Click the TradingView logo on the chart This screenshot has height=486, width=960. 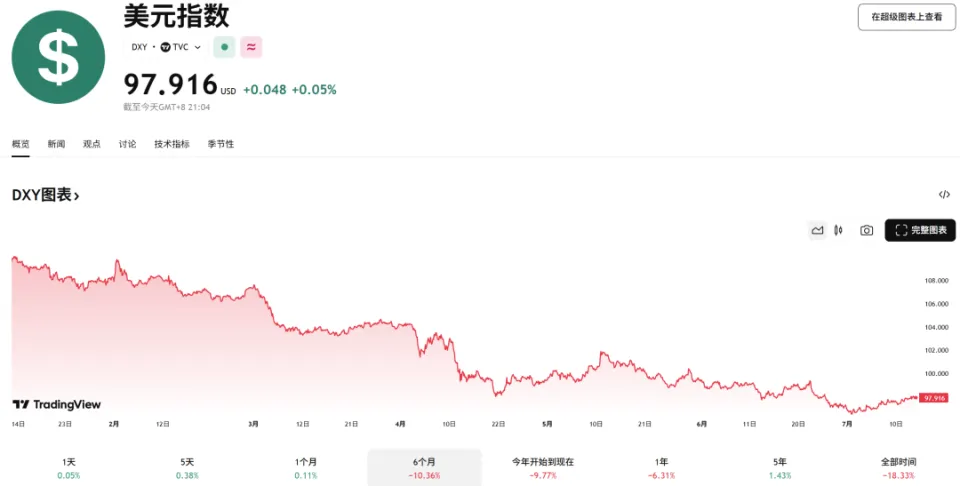(x=57, y=404)
